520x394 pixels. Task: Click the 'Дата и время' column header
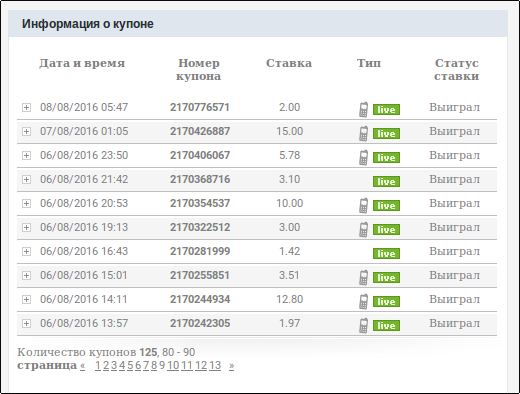[x=82, y=63]
